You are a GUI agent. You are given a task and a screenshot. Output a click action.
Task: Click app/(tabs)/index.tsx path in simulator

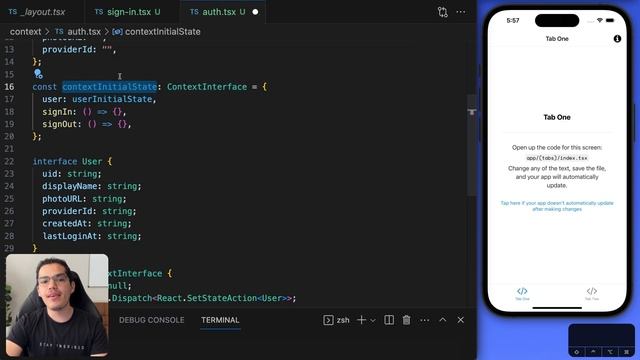pyautogui.click(x=557, y=158)
